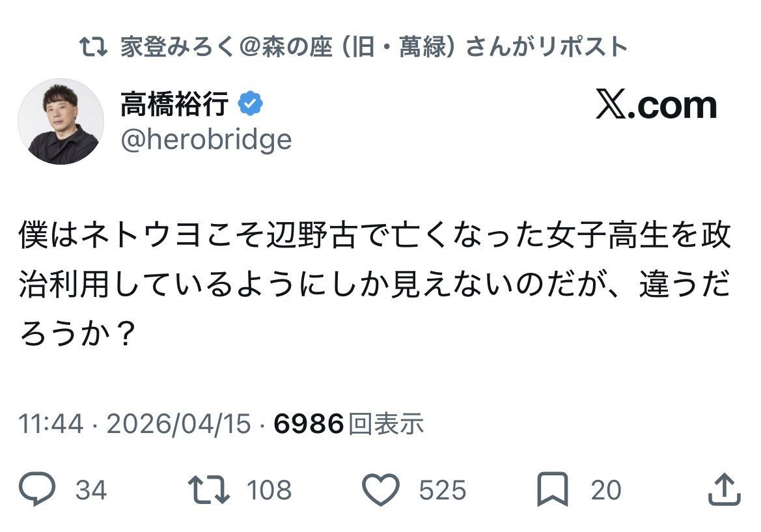Click the like count 525

(x=443, y=490)
